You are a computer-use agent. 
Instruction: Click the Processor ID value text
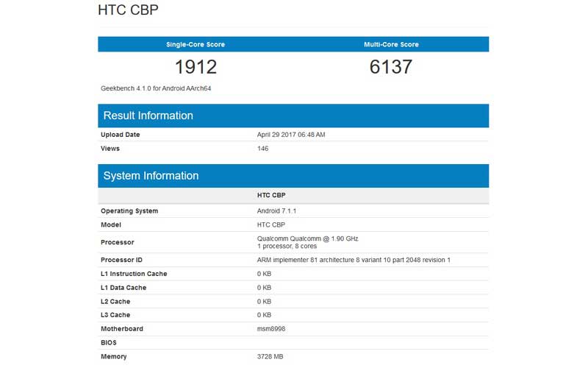(x=354, y=260)
